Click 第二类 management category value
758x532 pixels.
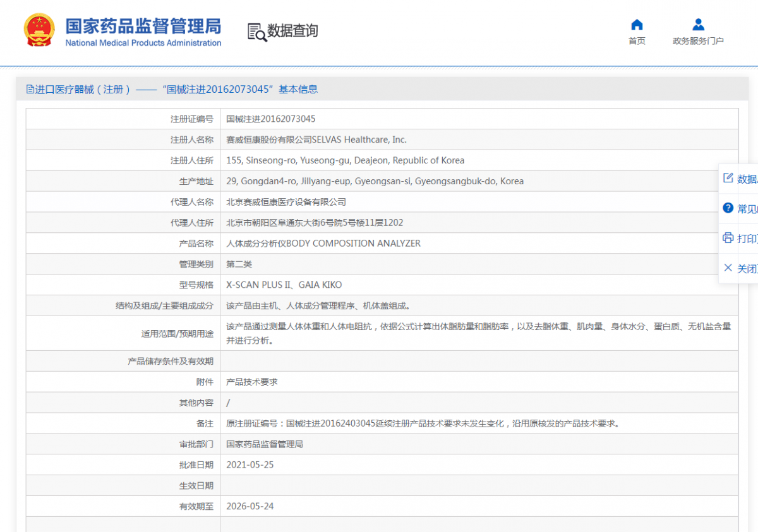click(239, 264)
